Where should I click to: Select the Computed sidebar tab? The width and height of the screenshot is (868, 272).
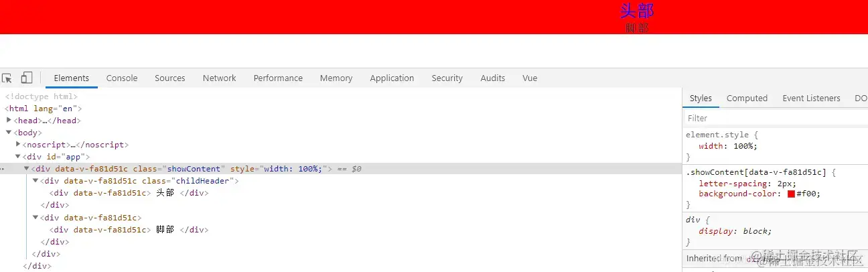747,98
